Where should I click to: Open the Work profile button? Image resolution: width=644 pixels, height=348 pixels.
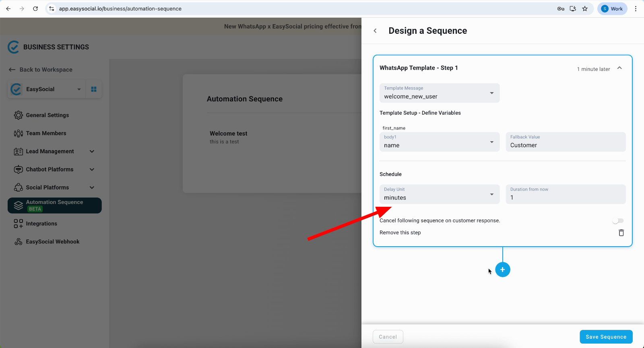click(x=612, y=8)
